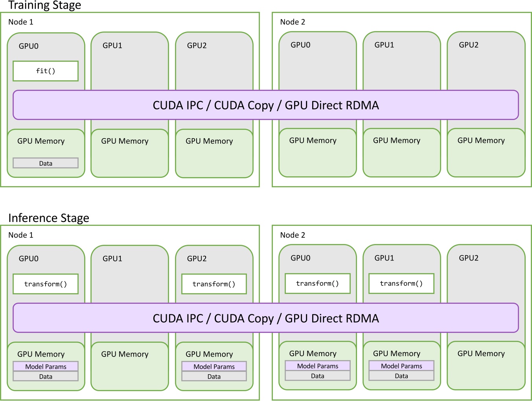This screenshot has height=401, width=532.
Task: Select the Training Stage CUDA IPC bar
Action: (266, 105)
